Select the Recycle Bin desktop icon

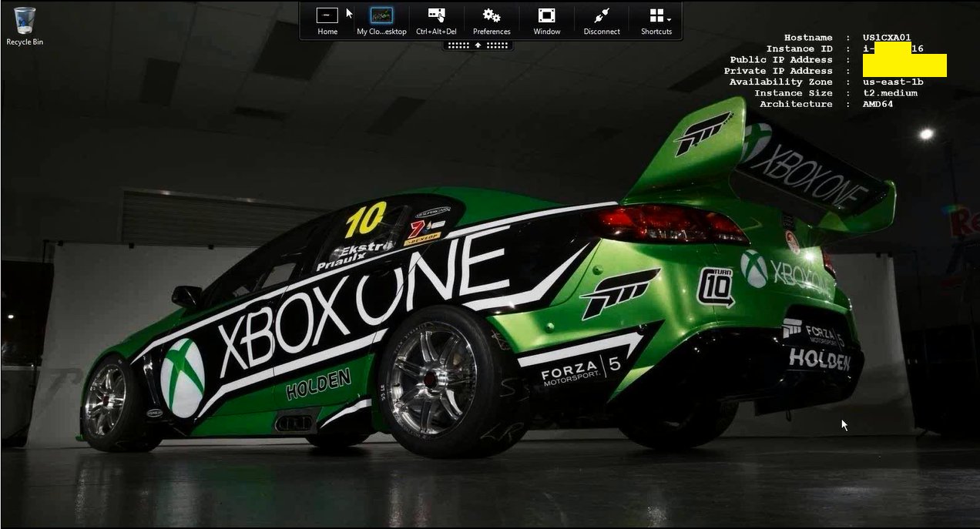point(25,27)
